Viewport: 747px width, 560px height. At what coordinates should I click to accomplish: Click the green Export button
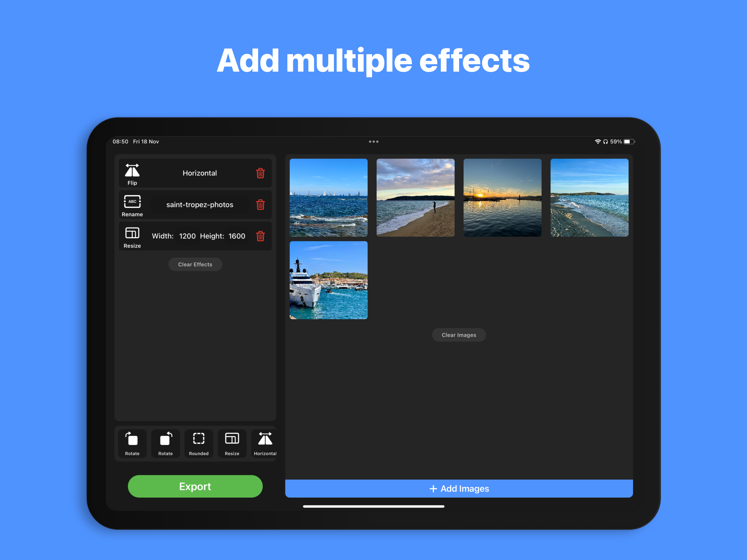click(195, 486)
